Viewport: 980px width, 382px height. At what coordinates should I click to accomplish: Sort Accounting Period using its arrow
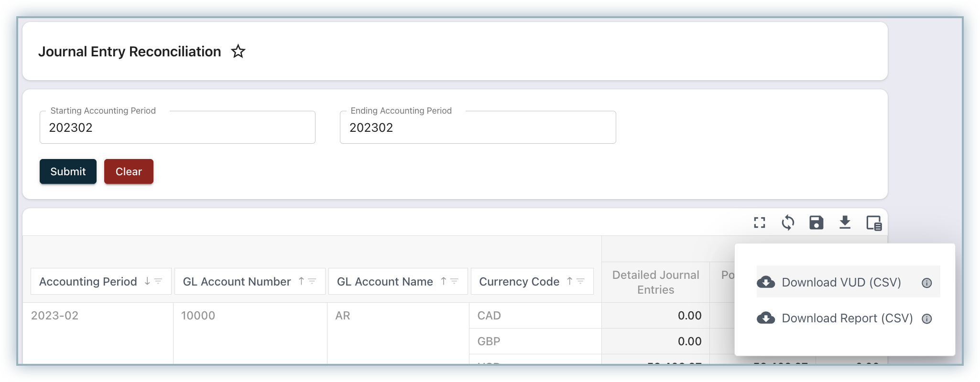pyautogui.click(x=147, y=281)
